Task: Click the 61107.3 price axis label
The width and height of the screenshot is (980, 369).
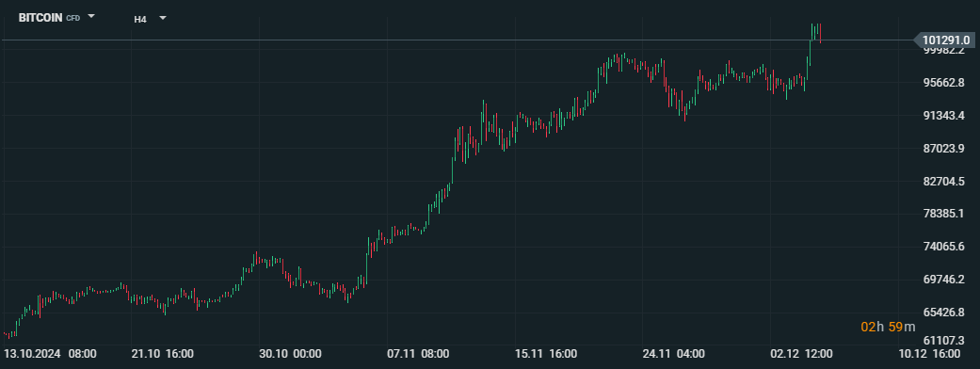Action: (943, 340)
